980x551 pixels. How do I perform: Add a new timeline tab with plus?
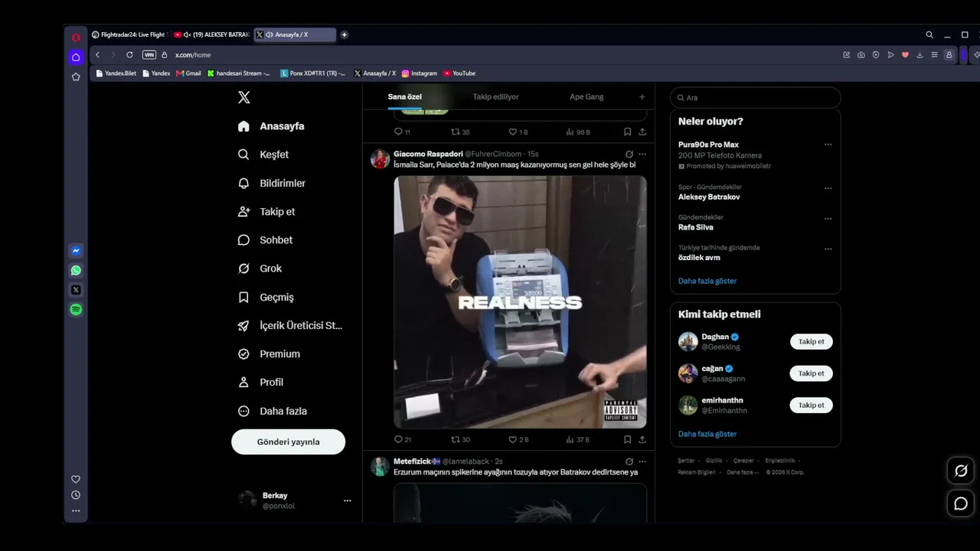tap(642, 97)
